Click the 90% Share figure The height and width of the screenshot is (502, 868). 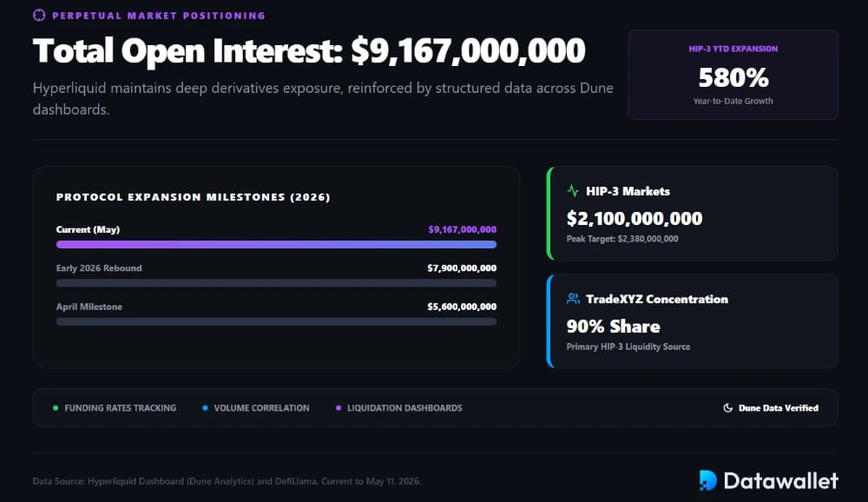pos(614,327)
